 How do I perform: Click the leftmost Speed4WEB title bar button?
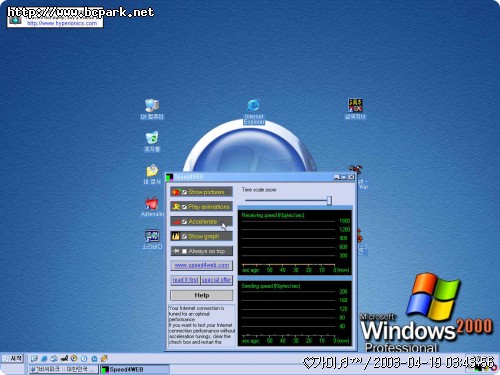pos(337,177)
